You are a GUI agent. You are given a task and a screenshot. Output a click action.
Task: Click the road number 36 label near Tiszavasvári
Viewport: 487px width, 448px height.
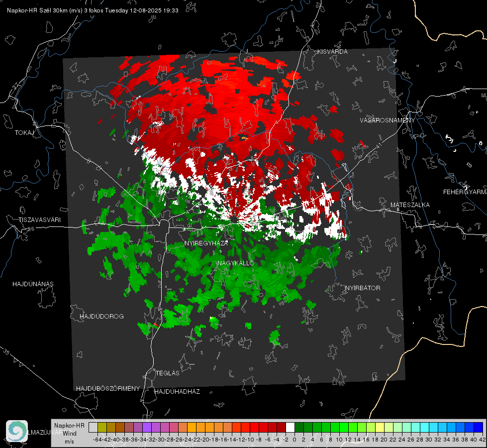(x=31, y=229)
